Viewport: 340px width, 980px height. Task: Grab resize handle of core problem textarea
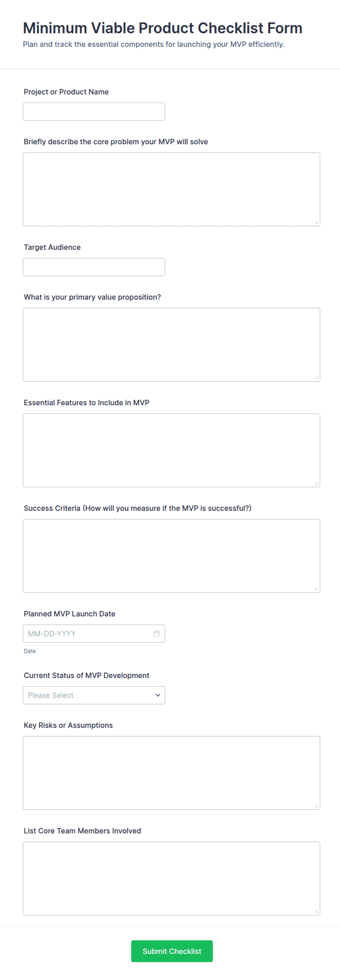coord(316,223)
